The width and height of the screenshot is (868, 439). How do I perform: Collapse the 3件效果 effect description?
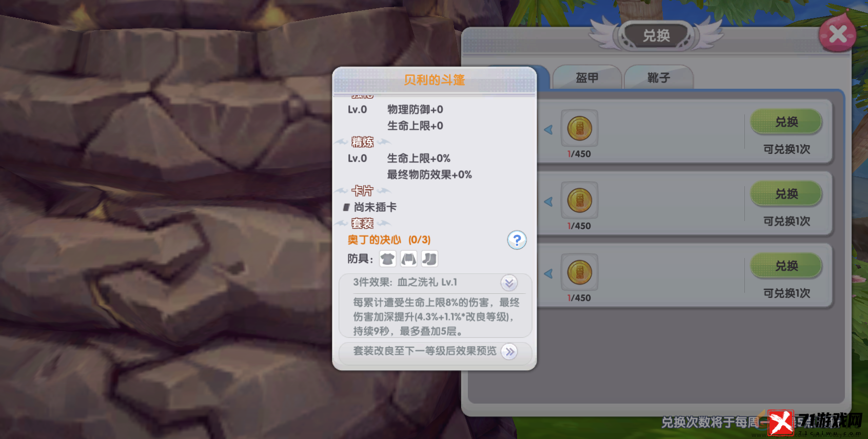[x=509, y=283]
